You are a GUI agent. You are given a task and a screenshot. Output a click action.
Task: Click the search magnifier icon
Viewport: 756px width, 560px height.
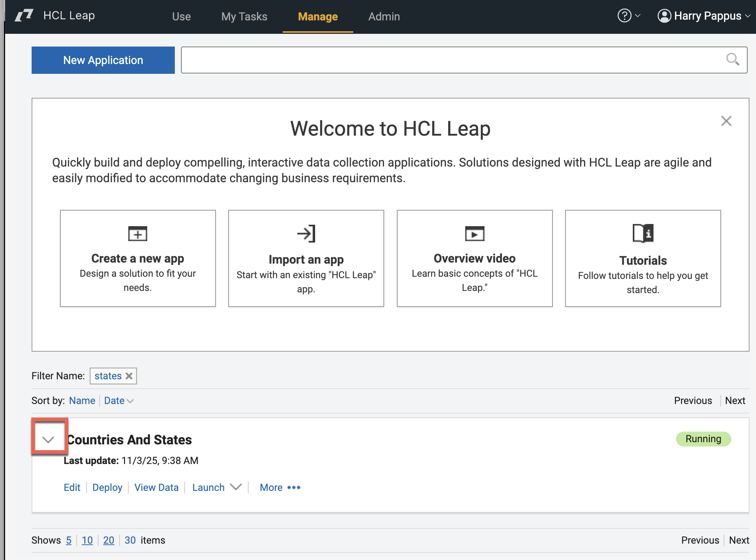pyautogui.click(x=732, y=59)
